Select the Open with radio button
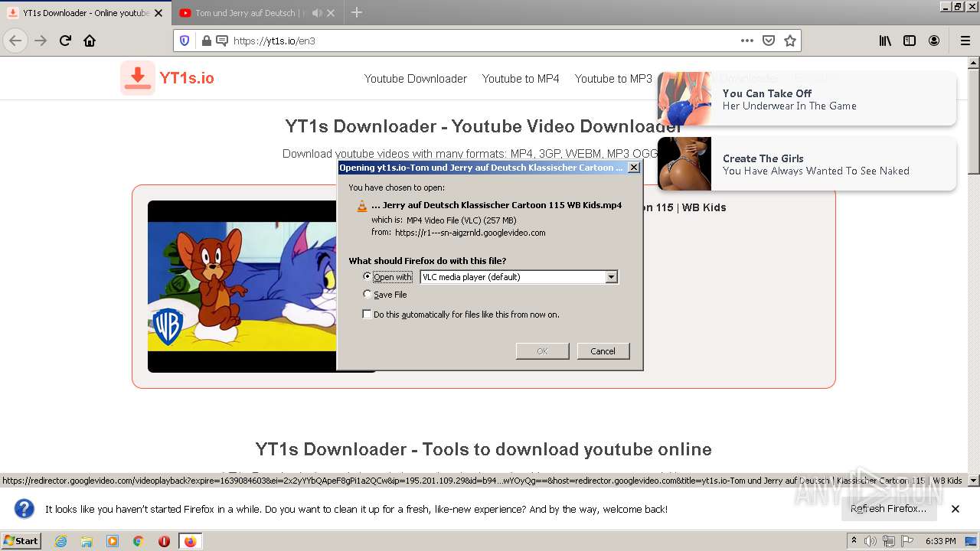 tap(367, 276)
